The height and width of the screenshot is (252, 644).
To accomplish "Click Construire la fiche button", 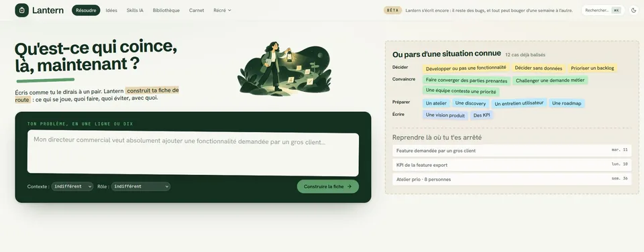I will point(328,186).
